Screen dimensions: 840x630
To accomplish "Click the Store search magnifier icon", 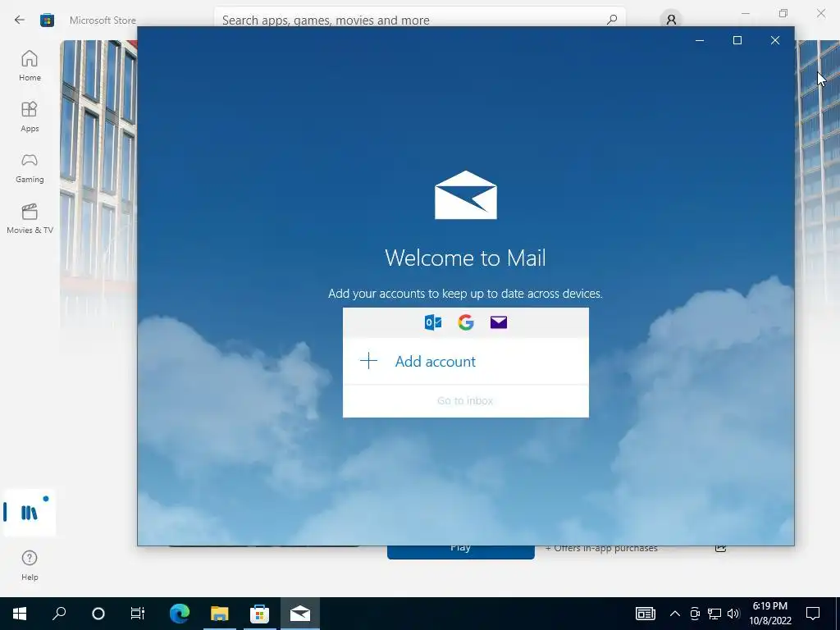I will [612, 20].
